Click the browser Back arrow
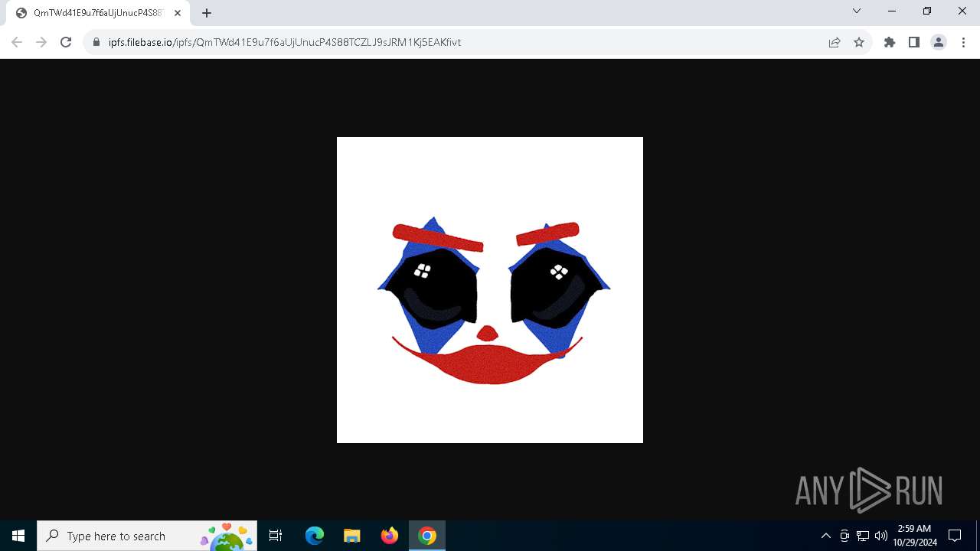The height and width of the screenshot is (551, 980). 17,42
